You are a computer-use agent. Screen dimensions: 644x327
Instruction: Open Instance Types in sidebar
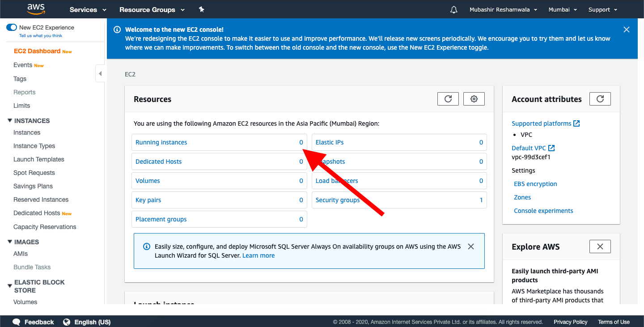coord(34,146)
